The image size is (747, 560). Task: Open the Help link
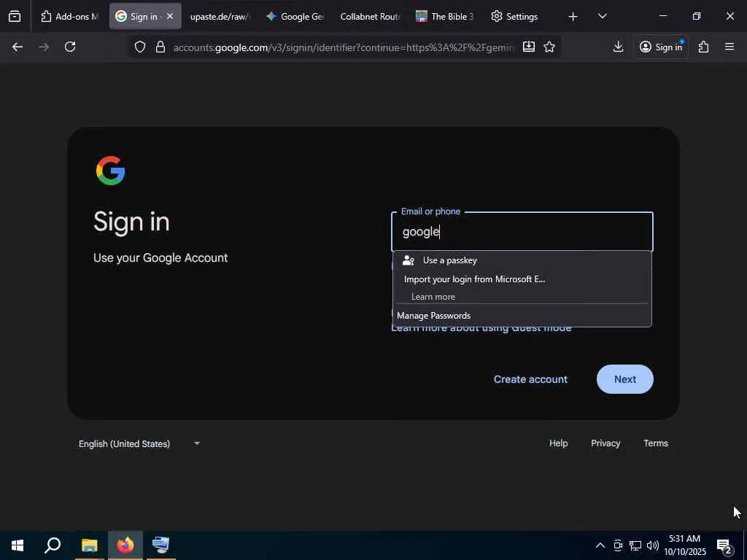[x=558, y=443]
